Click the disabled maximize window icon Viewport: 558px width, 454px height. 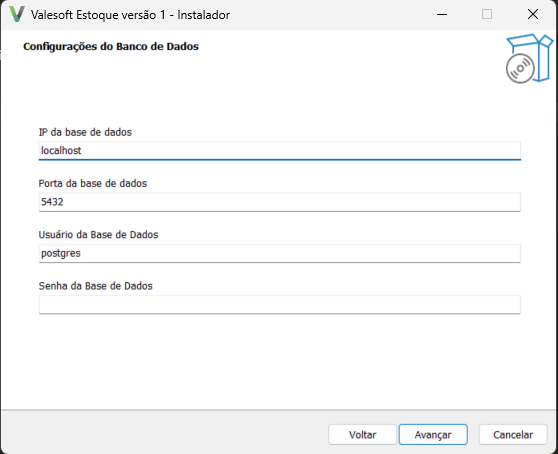pos(487,14)
